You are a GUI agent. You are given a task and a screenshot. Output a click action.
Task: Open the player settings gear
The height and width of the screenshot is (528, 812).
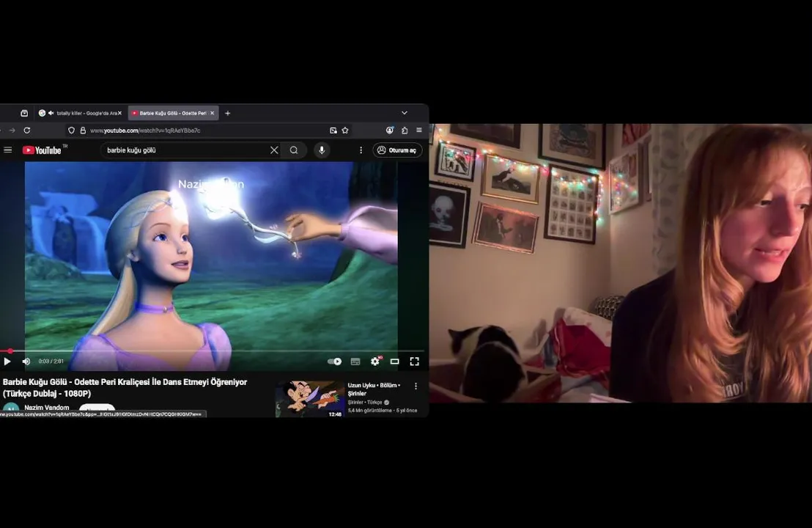(375, 361)
